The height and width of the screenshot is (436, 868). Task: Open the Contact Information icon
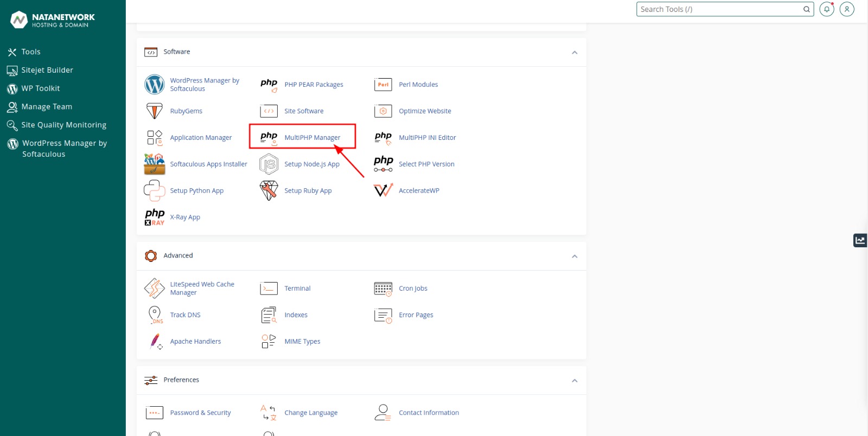pyautogui.click(x=383, y=413)
